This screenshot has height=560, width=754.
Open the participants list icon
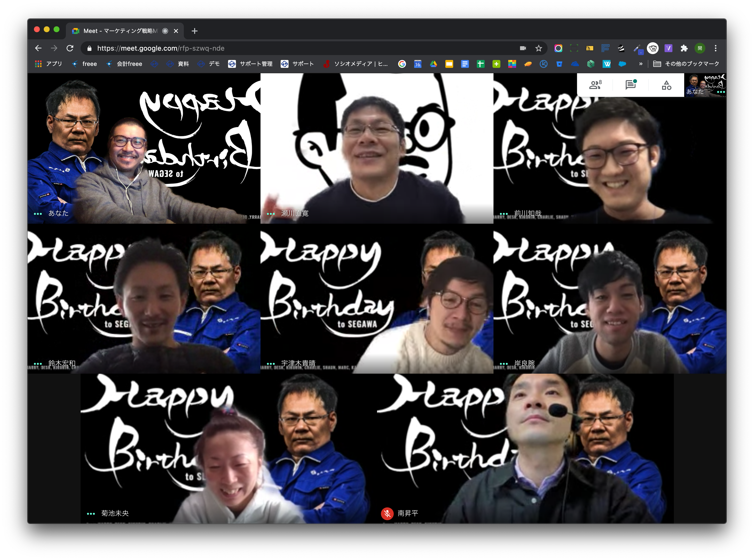pos(595,85)
